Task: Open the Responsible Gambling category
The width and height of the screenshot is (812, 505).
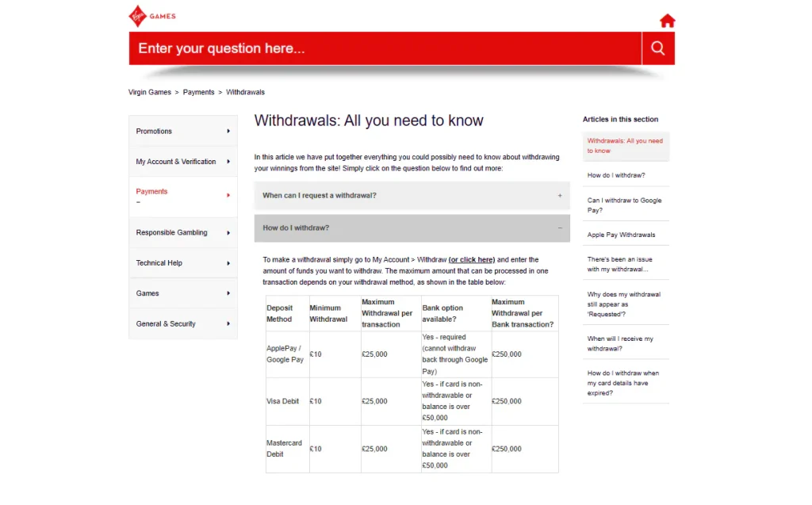Action: pos(183,232)
